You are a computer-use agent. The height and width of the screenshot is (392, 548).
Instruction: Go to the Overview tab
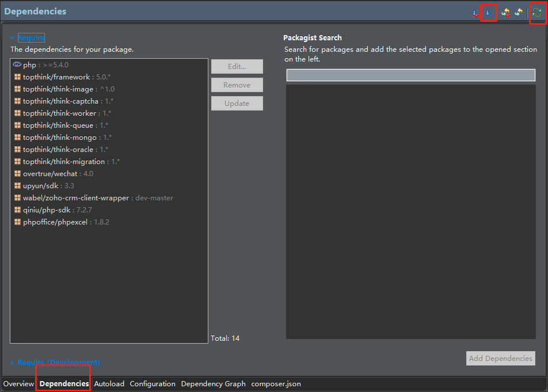tap(18, 384)
